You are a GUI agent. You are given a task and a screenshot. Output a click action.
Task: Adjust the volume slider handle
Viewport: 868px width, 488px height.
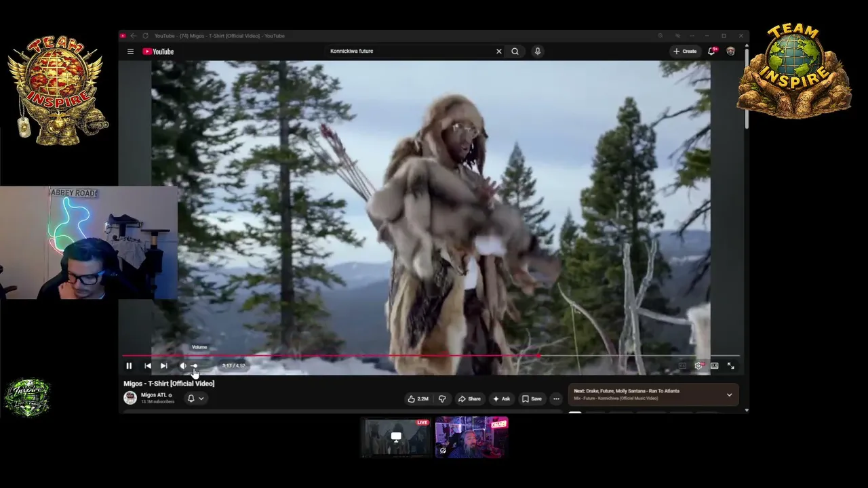point(195,366)
